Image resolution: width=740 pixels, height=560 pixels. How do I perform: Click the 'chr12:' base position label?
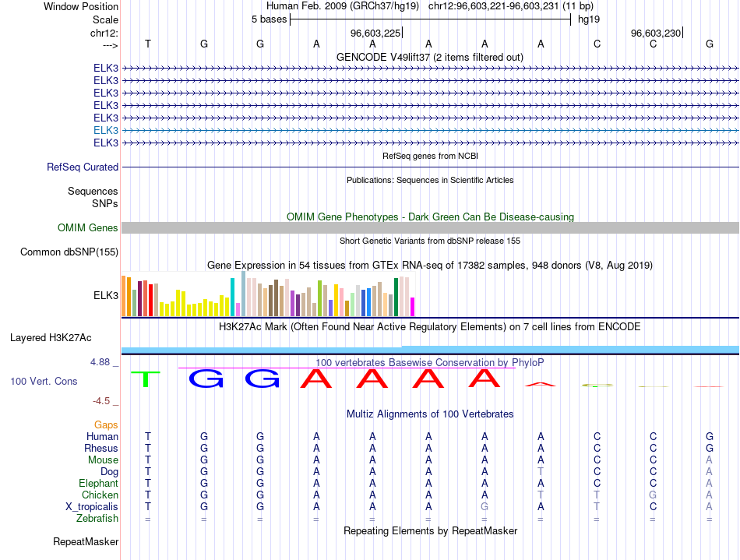click(104, 33)
